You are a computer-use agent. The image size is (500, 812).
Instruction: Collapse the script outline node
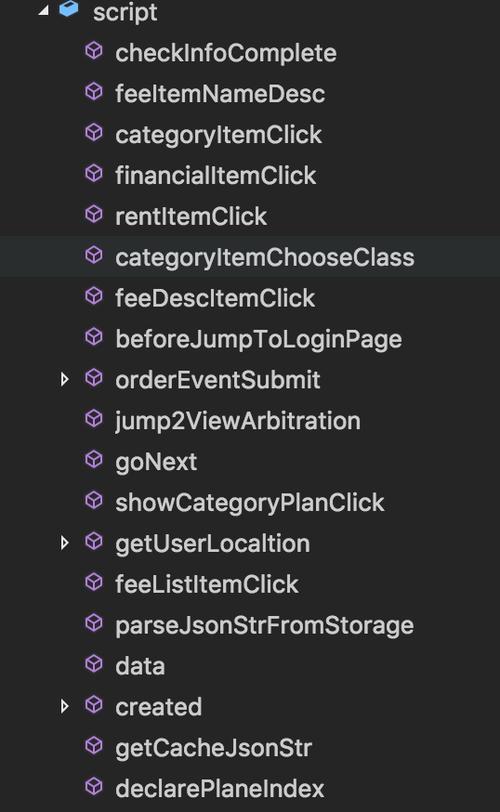coord(43,10)
